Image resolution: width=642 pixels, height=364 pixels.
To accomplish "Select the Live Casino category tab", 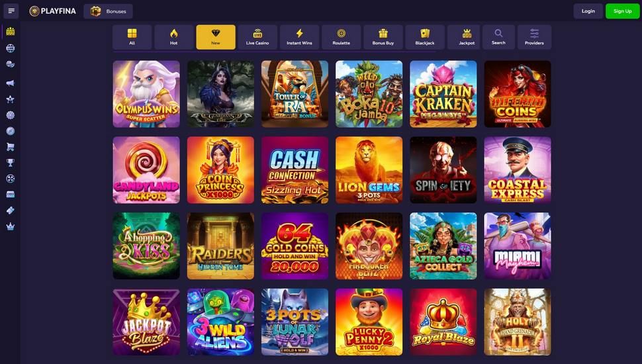I will [x=257, y=37].
